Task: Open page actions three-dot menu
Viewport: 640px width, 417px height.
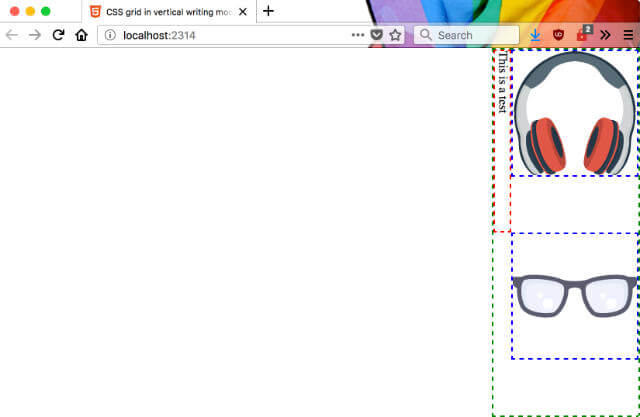Action: (x=358, y=35)
